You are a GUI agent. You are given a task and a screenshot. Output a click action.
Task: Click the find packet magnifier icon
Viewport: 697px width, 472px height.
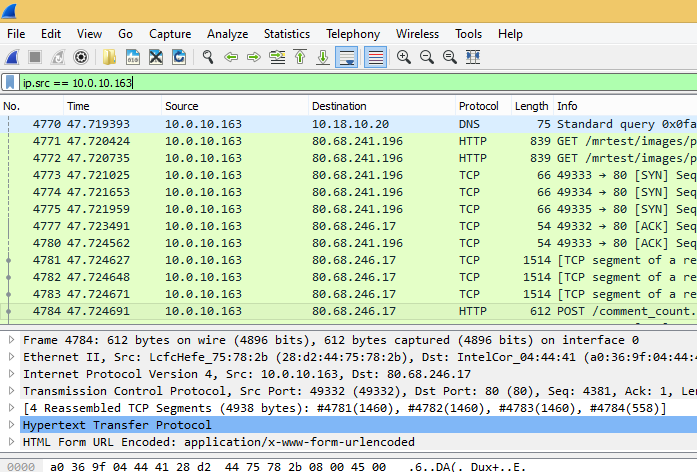208,57
